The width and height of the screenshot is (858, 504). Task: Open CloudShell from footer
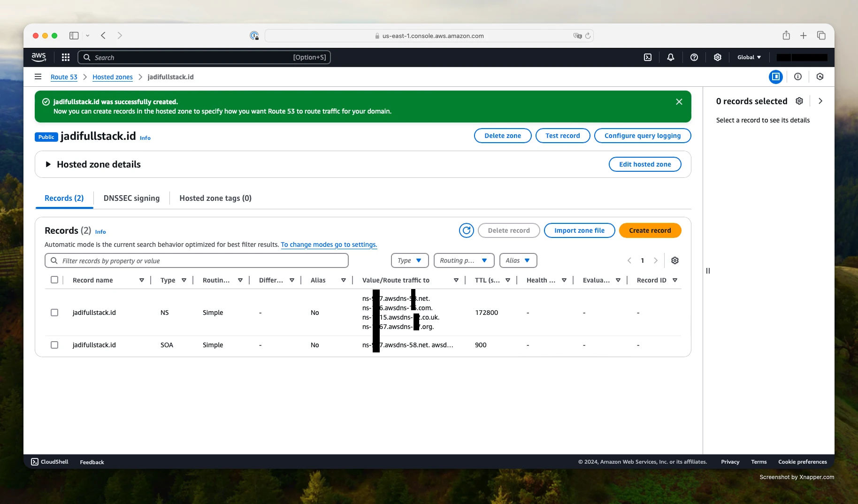[50, 462]
